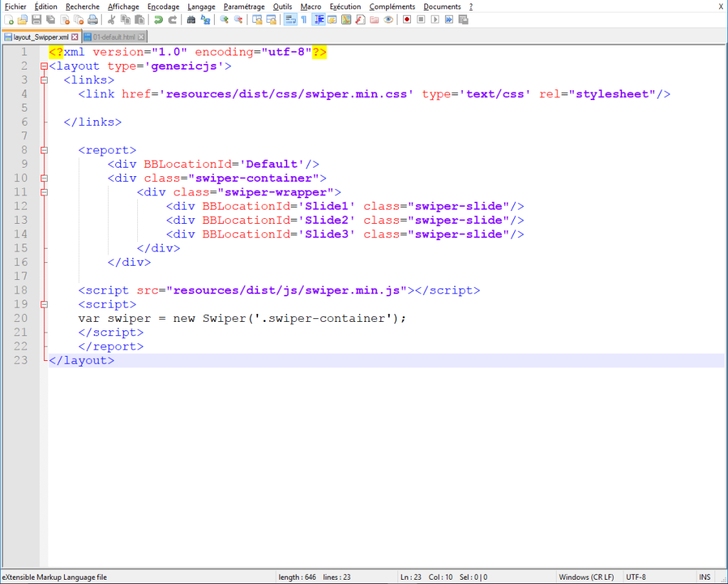This screenshot has height=584, width=728.
Task: Collapse the report block at line 8
Action: [x=44, y=151]
